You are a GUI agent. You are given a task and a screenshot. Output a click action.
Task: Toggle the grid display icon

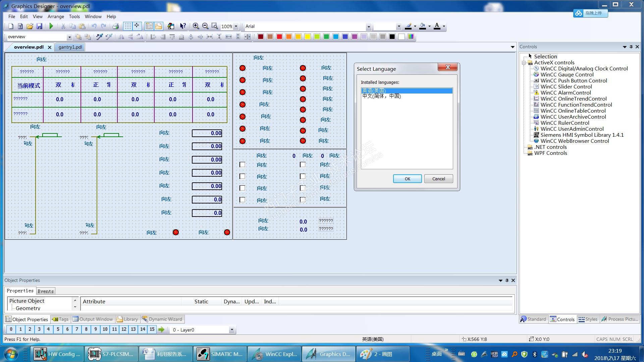point(128,26)
